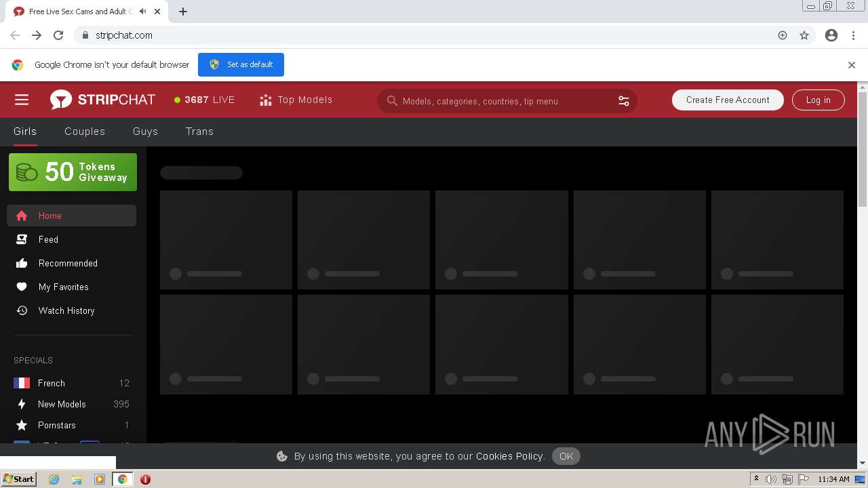
Task: Open file explorer from taskbar
Action: (77, 479)
